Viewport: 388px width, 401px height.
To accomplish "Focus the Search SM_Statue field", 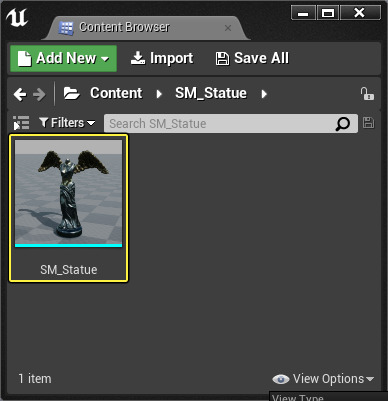I will point(231,124).
